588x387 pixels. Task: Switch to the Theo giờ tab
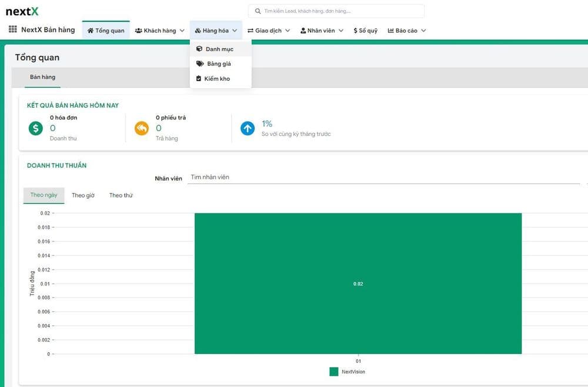pyautogui.click(x=83, y=195)
